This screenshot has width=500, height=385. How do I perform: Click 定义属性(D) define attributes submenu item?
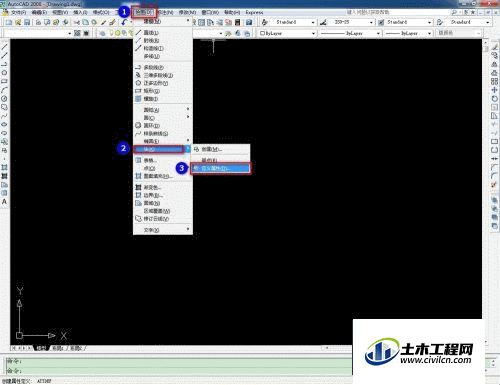click(x=220, y=168)
